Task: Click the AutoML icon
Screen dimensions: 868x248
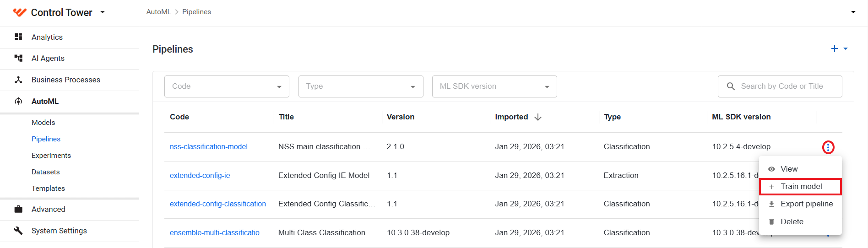Action: (x=18, y=101)
